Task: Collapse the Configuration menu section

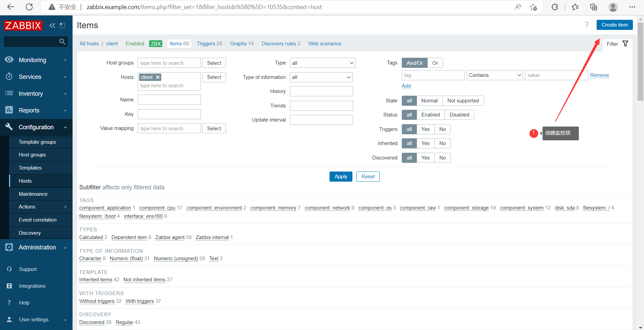Action: [65, 127]
